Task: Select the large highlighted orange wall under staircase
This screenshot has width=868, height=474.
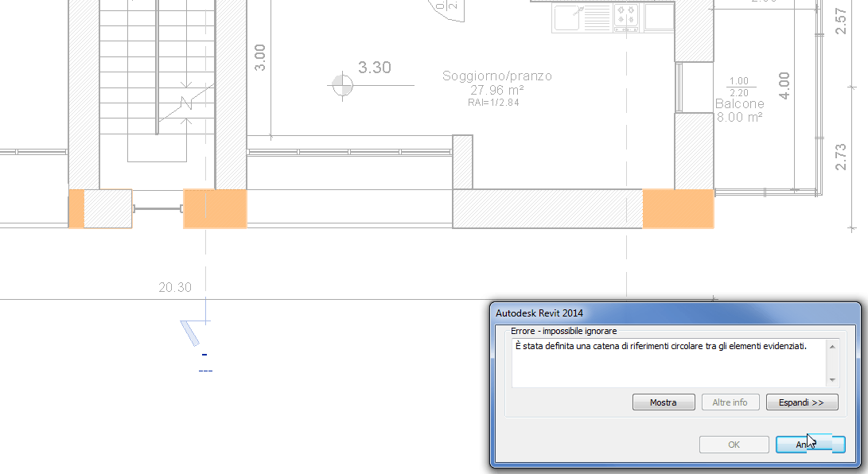Action: [215, 208]
